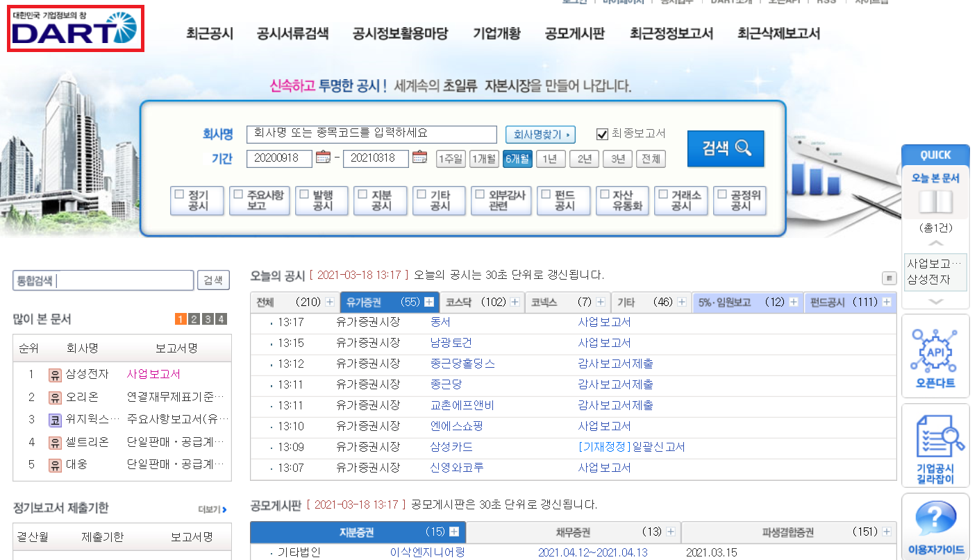Viewport: 977px width, 560px height.
Task: Set period to 1개월
Action: (x=484, y=159)
